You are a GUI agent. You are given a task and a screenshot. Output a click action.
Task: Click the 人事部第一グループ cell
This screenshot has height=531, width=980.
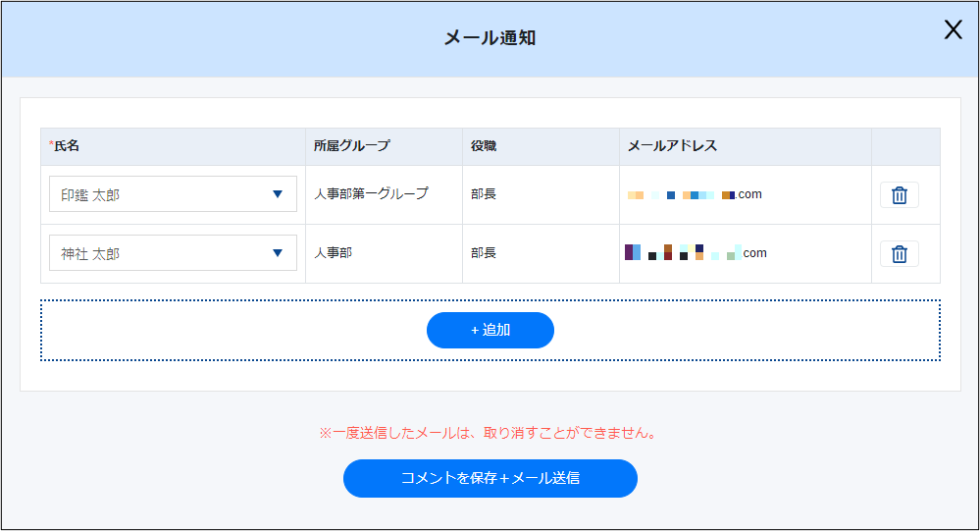click(x=371, y=194)
